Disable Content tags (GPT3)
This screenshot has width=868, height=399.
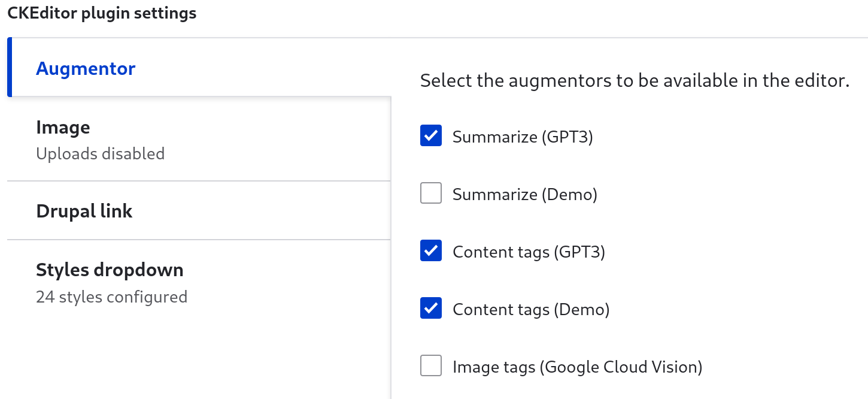coord(430,251)
